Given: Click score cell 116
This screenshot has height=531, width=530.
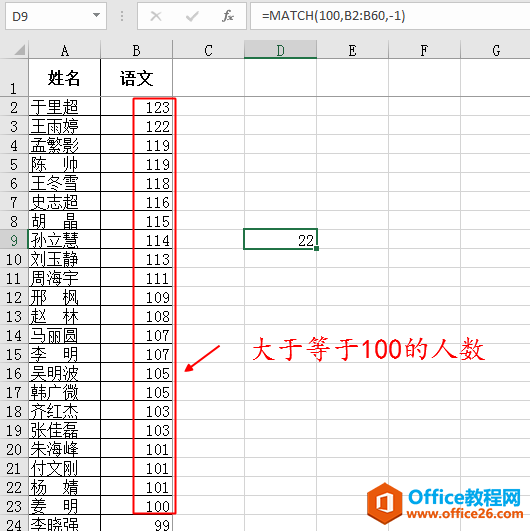Looking at the screenshot, I should (x=136, y=202).
